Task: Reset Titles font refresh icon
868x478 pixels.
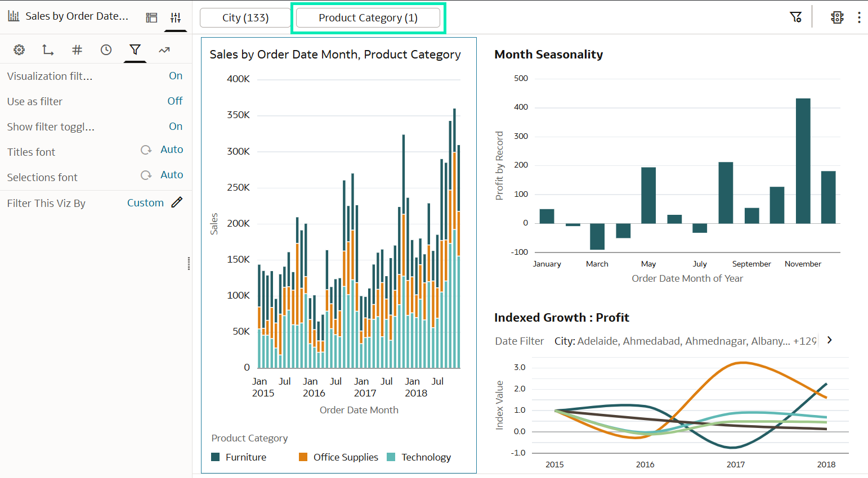Action: tap(146, 150)
